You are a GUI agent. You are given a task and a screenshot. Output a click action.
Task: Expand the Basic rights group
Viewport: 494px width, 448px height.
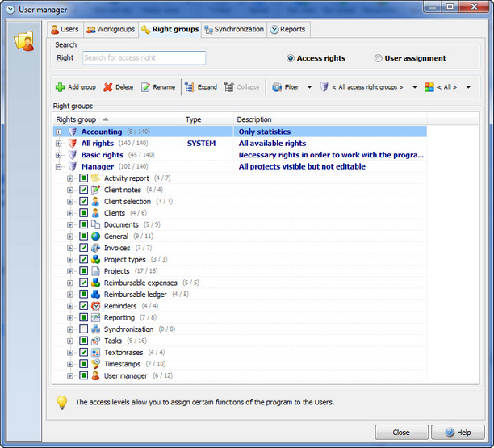pos(59,155)
